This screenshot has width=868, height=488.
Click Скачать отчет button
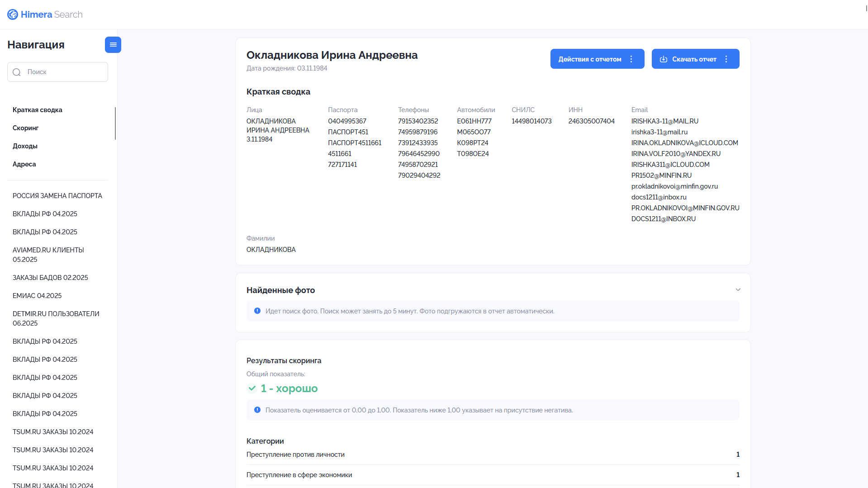[695, 59]
